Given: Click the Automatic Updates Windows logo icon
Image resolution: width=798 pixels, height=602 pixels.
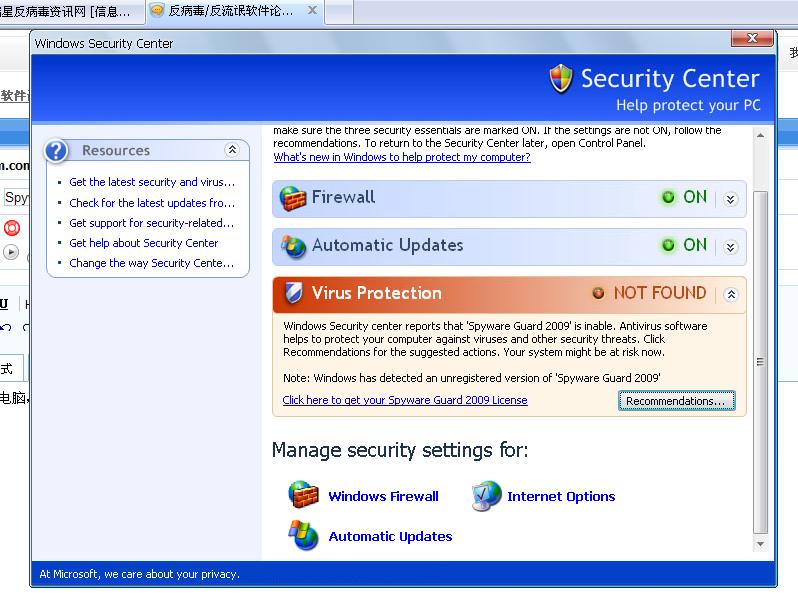Looking at the screenshot, I should point(304,536).
